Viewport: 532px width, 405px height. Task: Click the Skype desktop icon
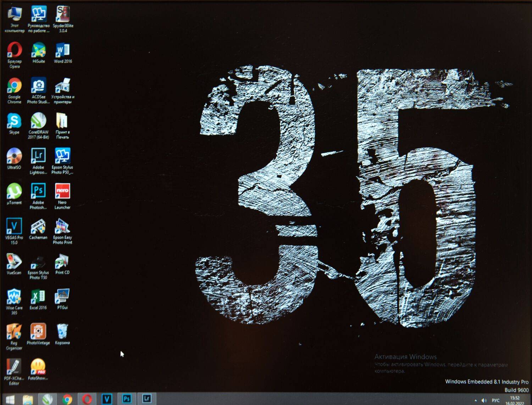[x=14, y=121]
